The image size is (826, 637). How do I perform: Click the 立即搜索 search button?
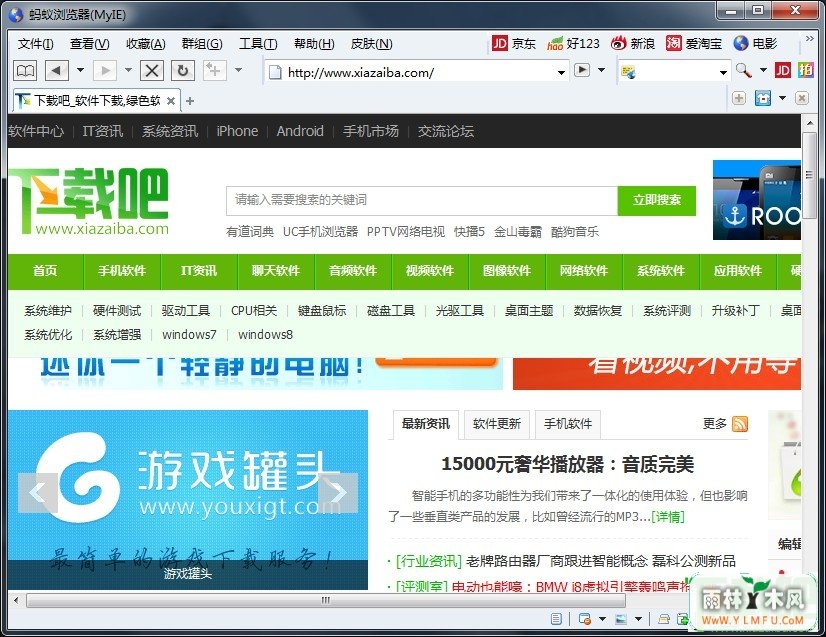click(x=656, y=200)
